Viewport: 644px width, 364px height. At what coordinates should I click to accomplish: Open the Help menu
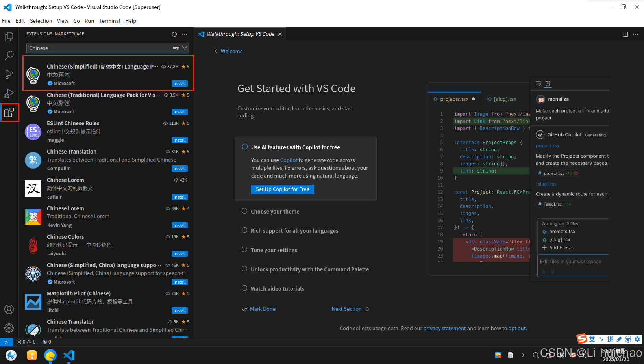pyautogui.click(x=131, y=21)
